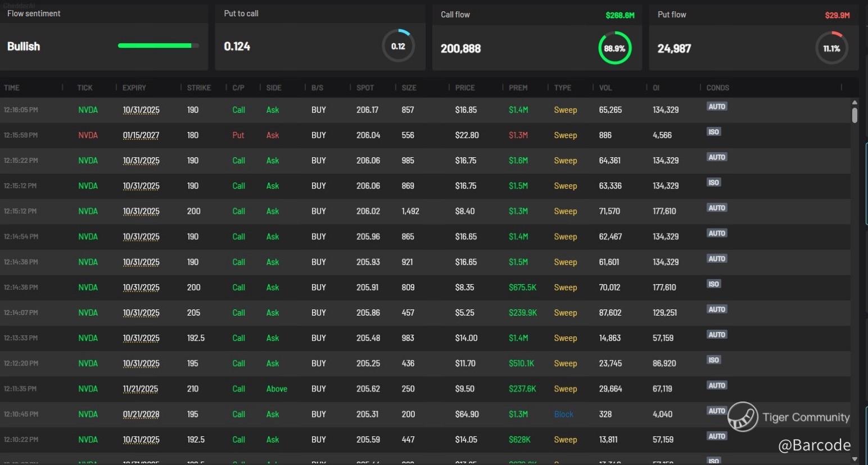
Task: Click the AUTO badge in the row with size 1,492
Action: click(717, 207)
